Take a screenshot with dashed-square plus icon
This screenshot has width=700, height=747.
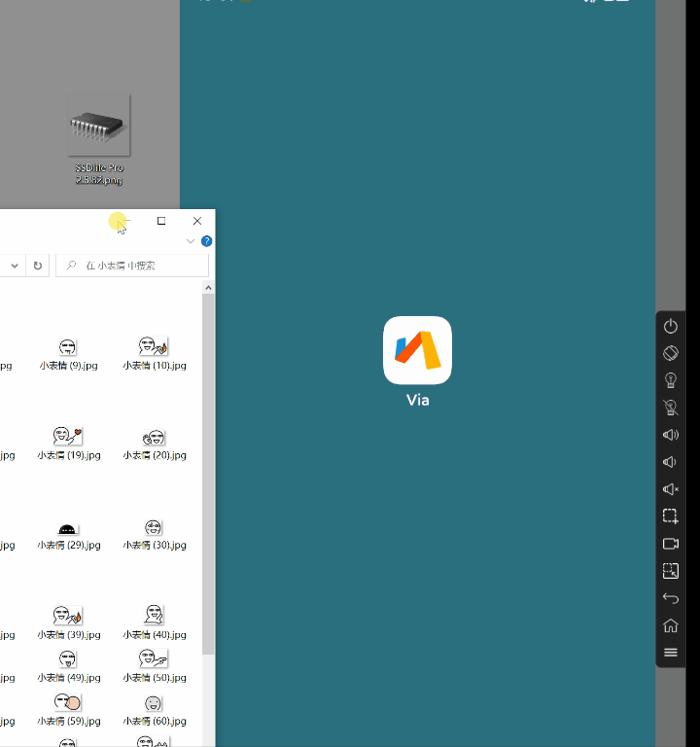670,516
